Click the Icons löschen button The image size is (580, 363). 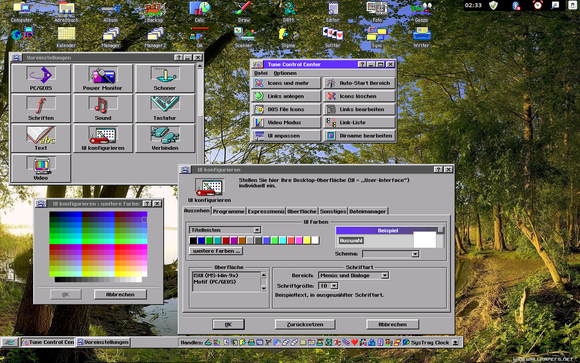coord(360,96)
